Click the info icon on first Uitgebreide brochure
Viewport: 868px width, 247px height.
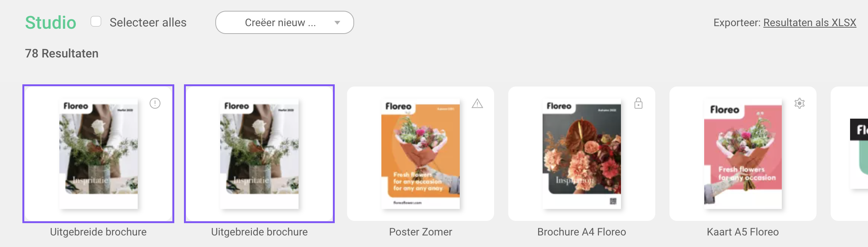pyautogui.click(x=155, y=103)
